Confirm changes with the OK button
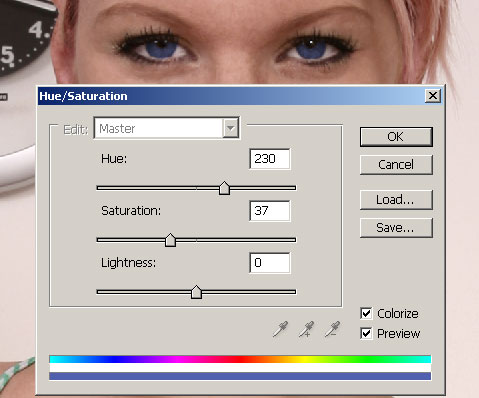 pyautogui.click(x=396, y=137)
